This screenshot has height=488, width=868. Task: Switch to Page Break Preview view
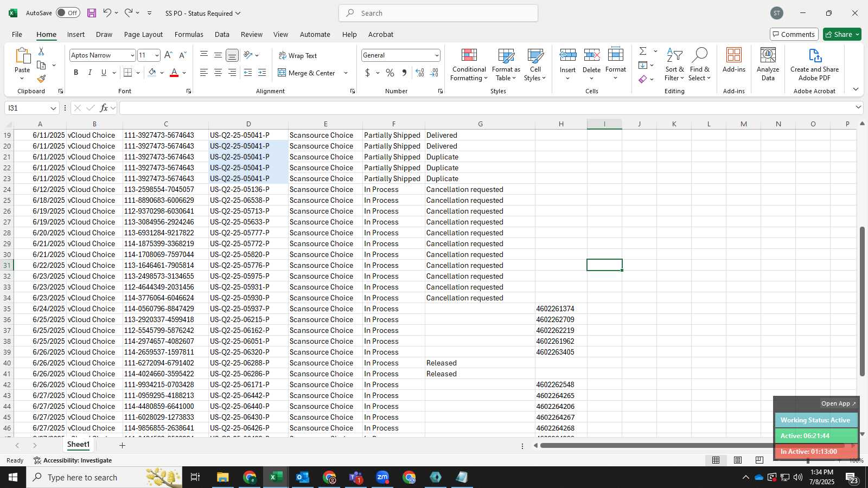click(x=759, y=460)
